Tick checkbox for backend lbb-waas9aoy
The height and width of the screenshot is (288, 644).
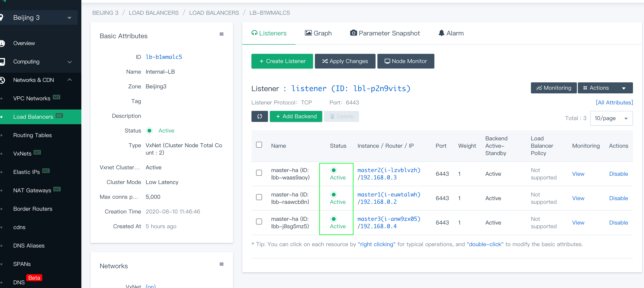point(259,173)
